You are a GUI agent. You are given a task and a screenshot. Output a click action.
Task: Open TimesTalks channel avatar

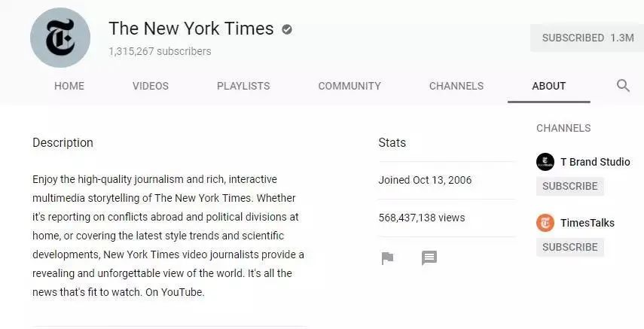pyautogui.click(x=545, y=223)
